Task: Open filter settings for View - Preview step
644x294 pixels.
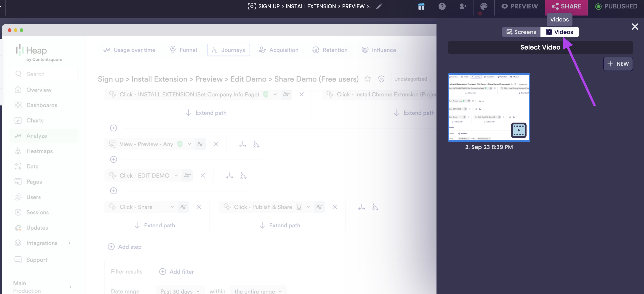Action: [200, 144]
